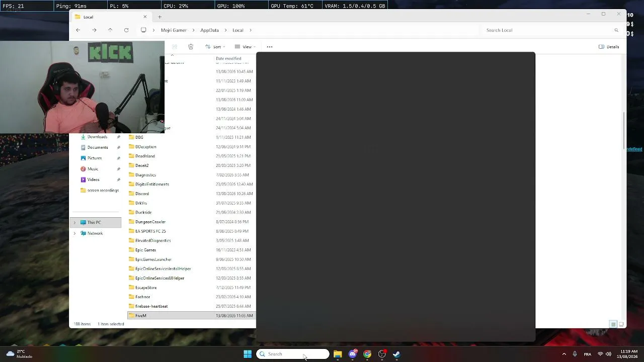Open the taskbar volume control
Image resolution: width=644 pixels, height=362 pixels.
[608, 354]
